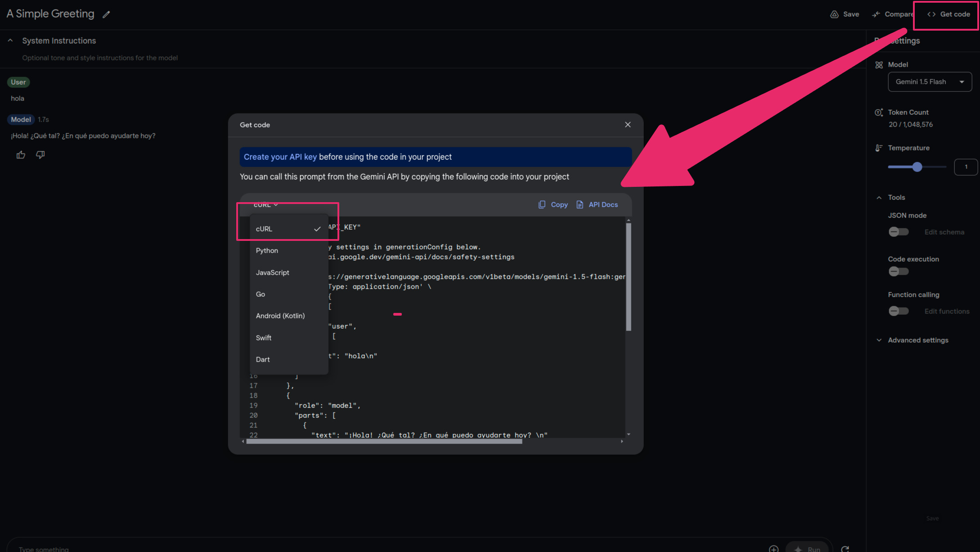Select Python from language menu
This screenshot has height=552, width=980.
pyautogui.click(x=267, y=250)
